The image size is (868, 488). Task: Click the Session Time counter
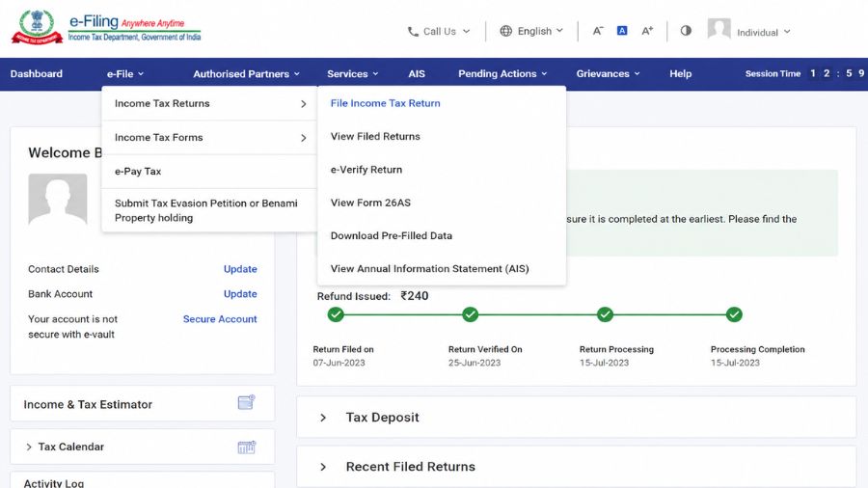tap(803, 73)
